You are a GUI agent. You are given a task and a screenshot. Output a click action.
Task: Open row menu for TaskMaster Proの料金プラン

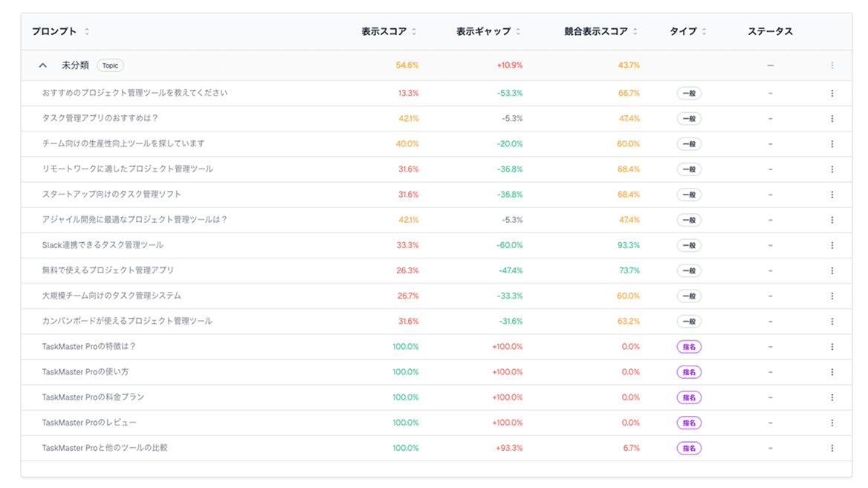832,397
